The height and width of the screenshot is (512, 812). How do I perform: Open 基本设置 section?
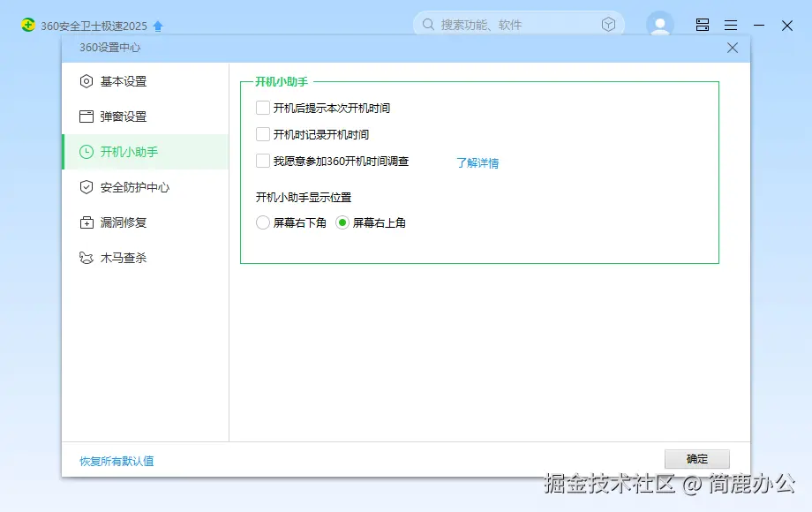(x=146, y=81)
